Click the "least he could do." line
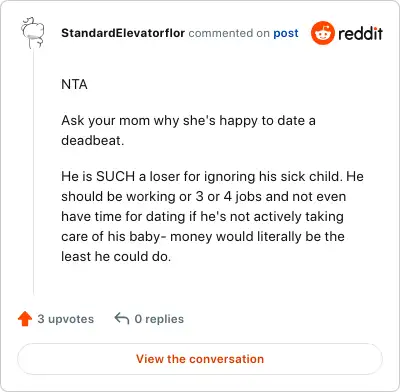This screenshot has height=392, width=400. point(116,256)
